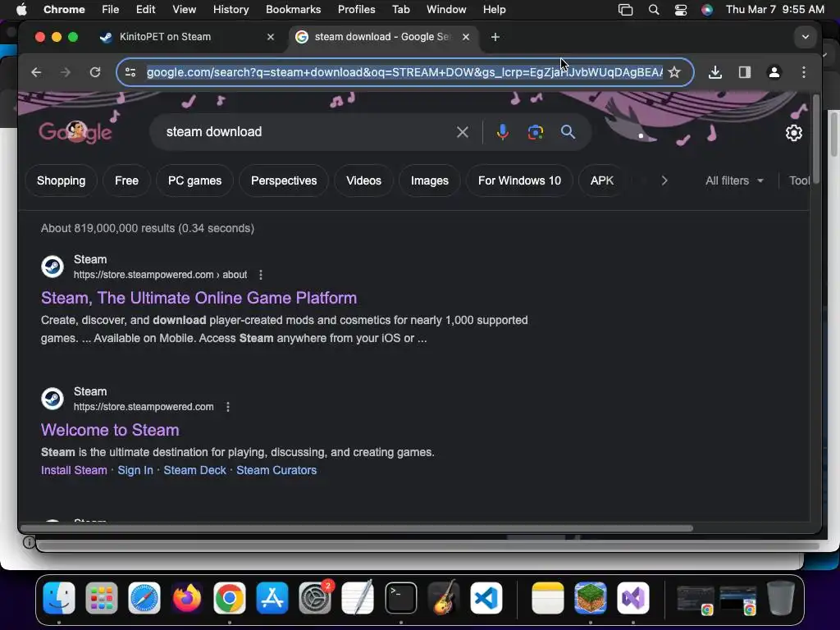The image size is (840, 630).
Task: Open Chrome three-dot menu
Action: [804, 72]
